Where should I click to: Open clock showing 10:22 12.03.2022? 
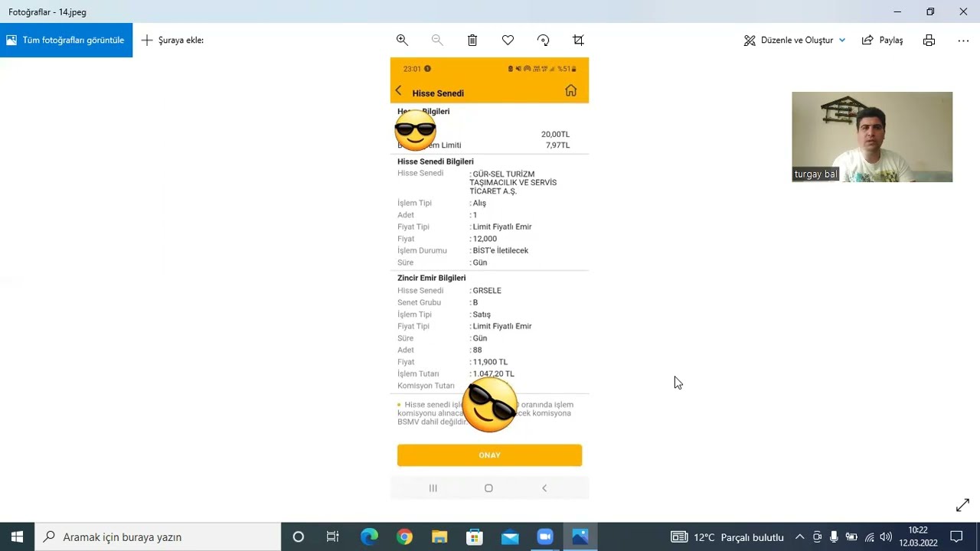tap(918, 536)
